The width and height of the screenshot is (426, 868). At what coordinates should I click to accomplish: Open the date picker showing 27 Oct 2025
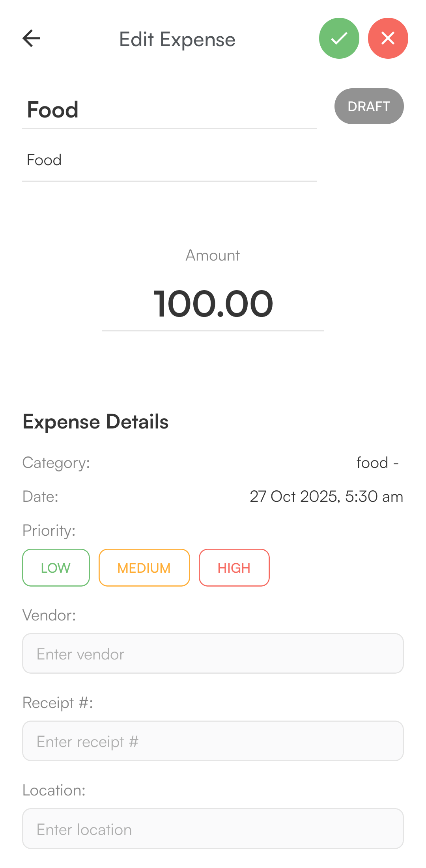click(x=326, y=497)
